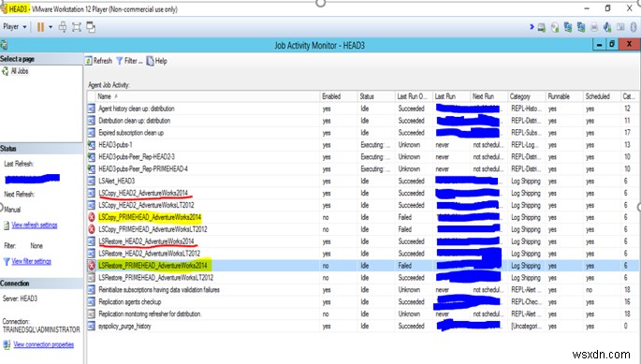Click VMware printer device icon
The image size is (641, 364).
[x=594, y=27]
